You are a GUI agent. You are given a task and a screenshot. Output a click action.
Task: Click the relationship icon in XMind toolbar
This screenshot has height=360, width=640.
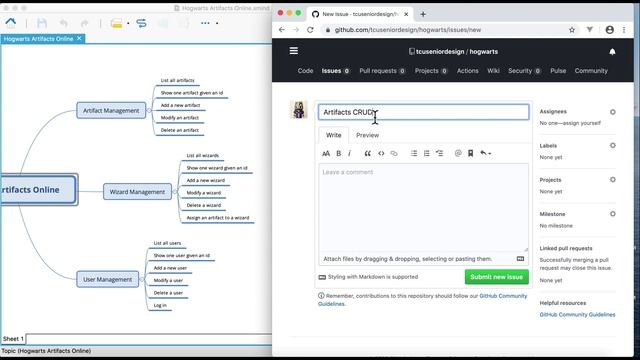pos(141,23)
